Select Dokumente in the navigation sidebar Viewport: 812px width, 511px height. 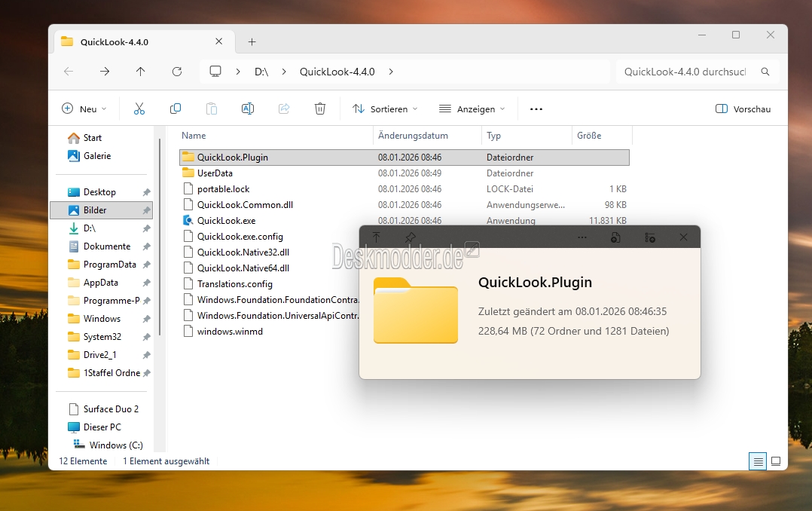click(106, 246)
